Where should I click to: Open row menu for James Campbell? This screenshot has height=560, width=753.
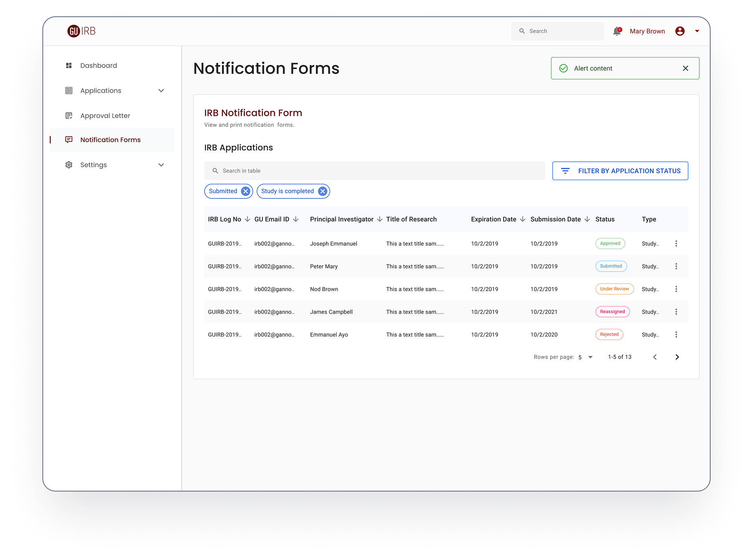click(676, 312)
